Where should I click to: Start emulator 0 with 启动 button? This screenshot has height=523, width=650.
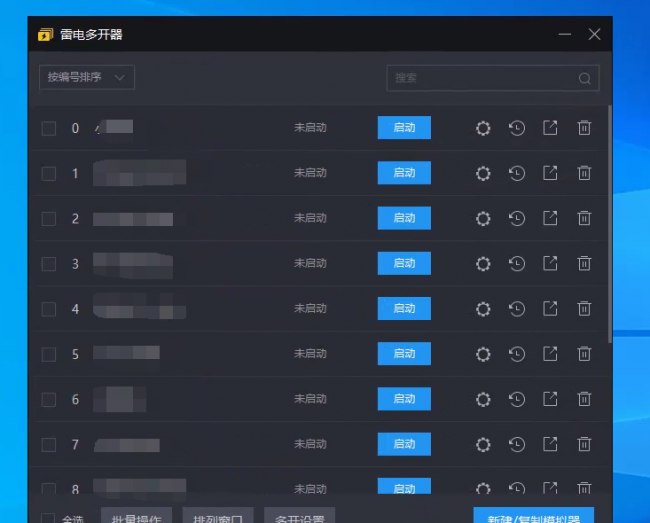[x=404, y=128]
